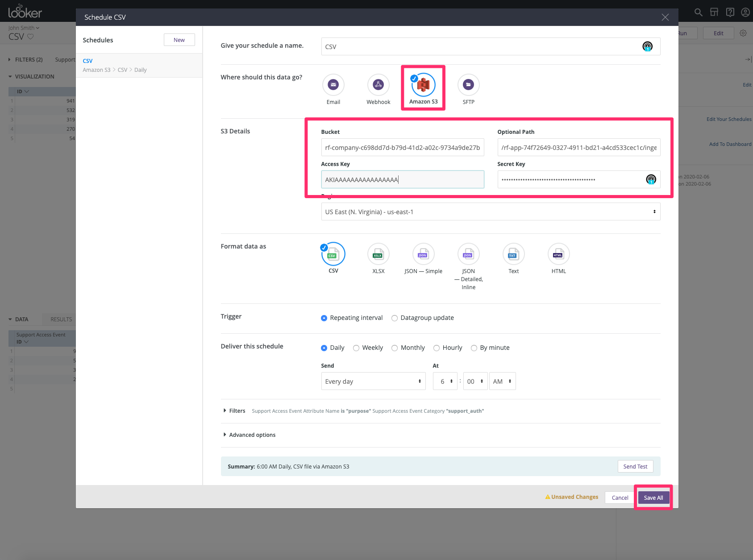The height and width of the screenshot is (560, 753).
Task: Select the Webhook destination icon
Action: (378, 85)
